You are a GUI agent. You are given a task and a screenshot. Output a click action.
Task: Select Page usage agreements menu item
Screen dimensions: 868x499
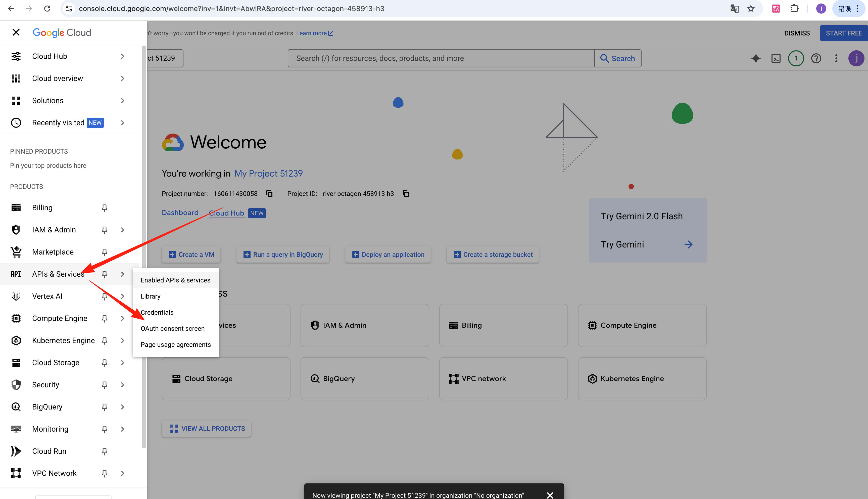[x=176, y=345]
